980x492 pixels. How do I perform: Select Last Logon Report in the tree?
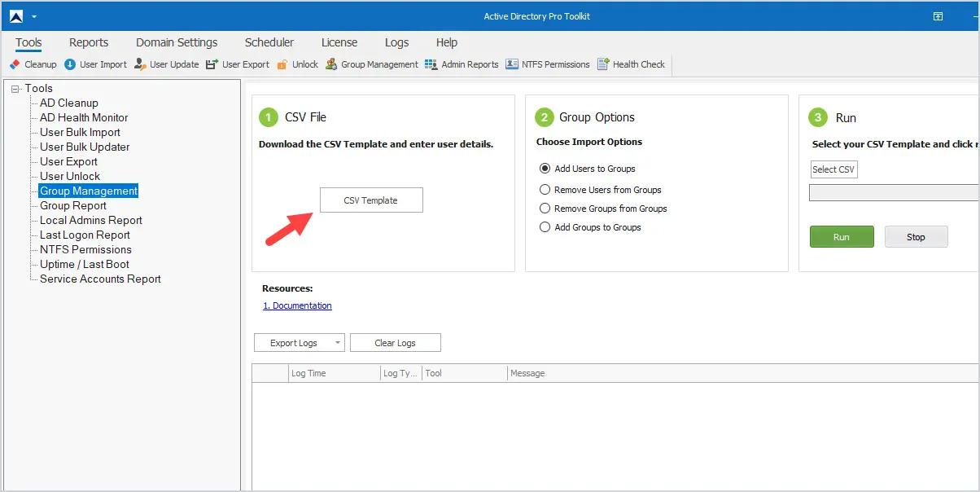pyautogui.click(x=85, y=235)
